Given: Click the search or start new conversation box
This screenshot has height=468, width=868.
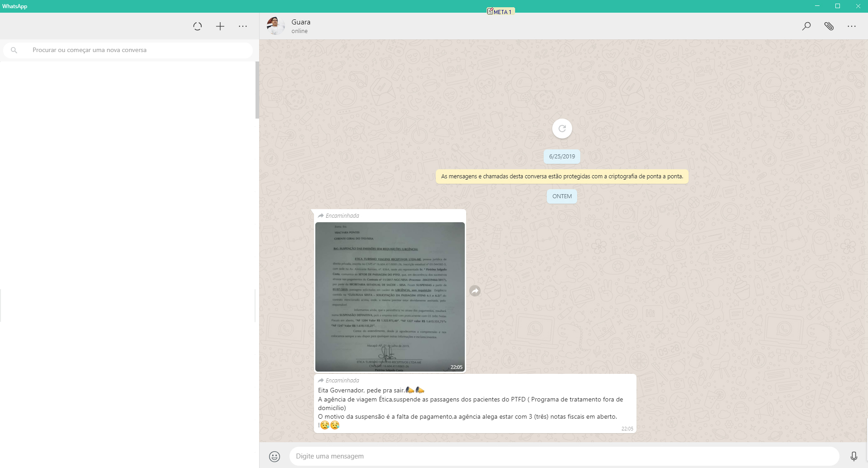Looking at the screenshot, I should (136, 50).
